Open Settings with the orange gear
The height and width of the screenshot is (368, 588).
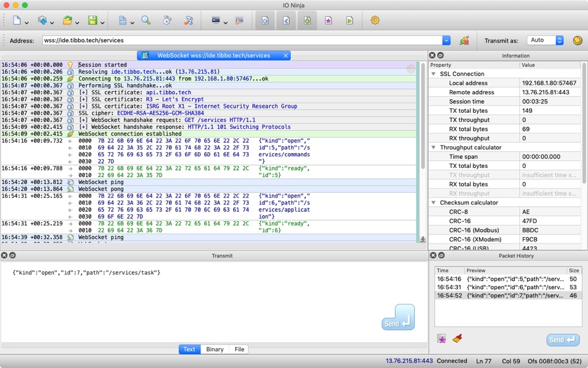(375, 20)
